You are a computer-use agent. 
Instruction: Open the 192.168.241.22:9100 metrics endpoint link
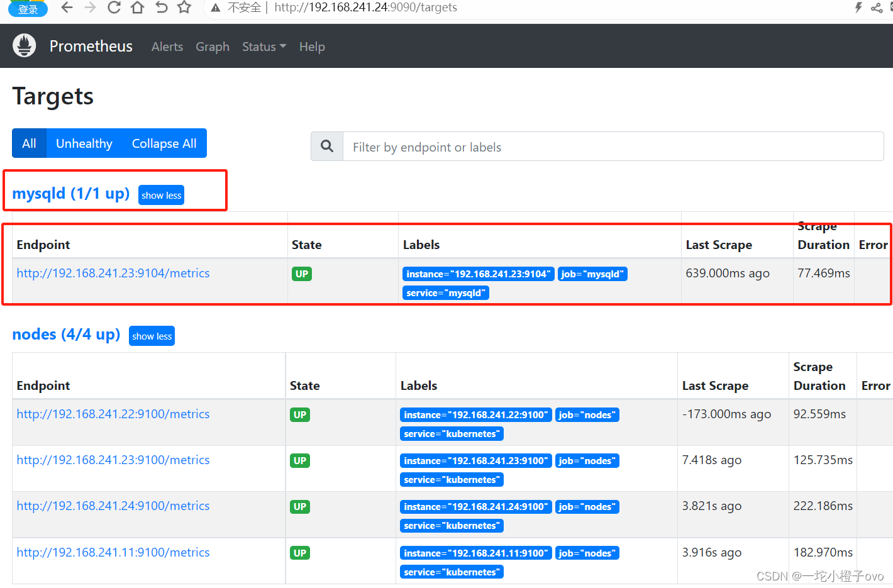pyautogui.click(x=113, y=414)
